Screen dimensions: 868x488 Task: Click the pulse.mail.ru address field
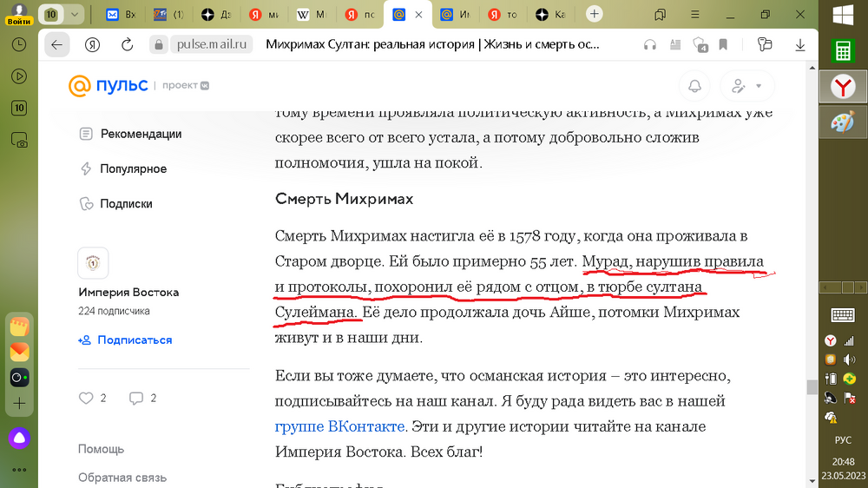click(212, 44)
